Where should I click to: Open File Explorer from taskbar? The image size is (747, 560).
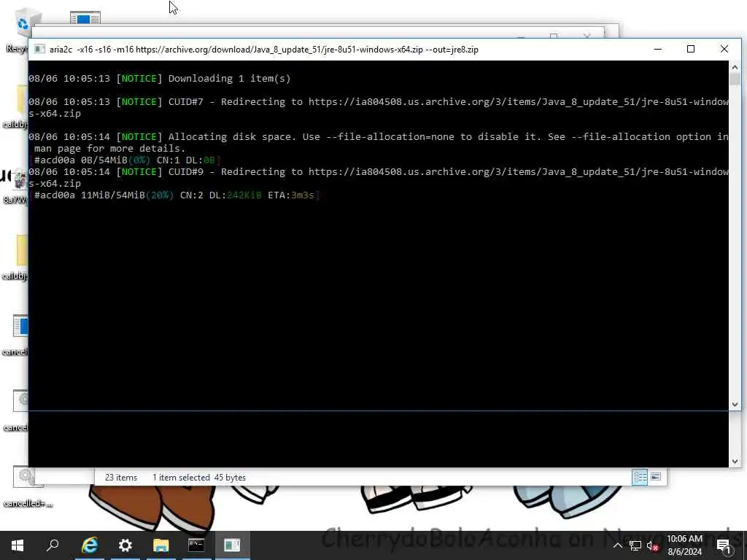pyautogui.click(x=161, y=545)
